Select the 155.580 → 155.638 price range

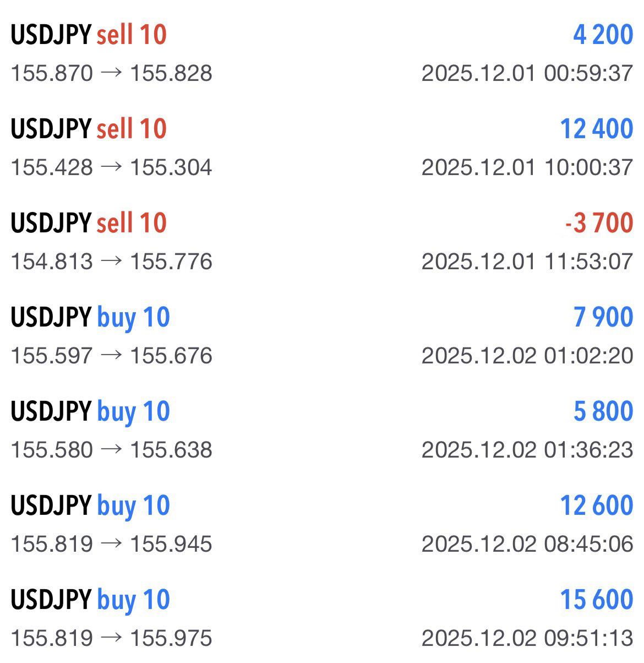111,450
